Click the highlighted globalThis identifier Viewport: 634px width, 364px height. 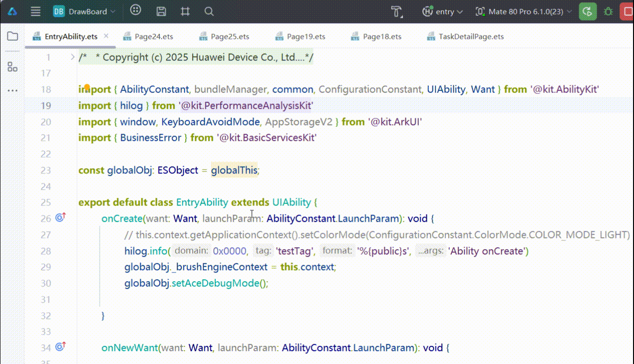pos(235,170)
